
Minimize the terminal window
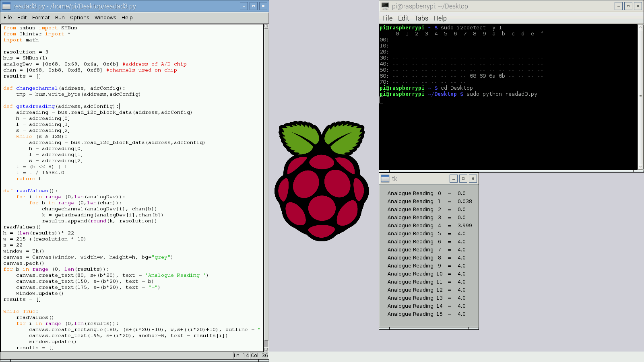[x=619, y=6]
